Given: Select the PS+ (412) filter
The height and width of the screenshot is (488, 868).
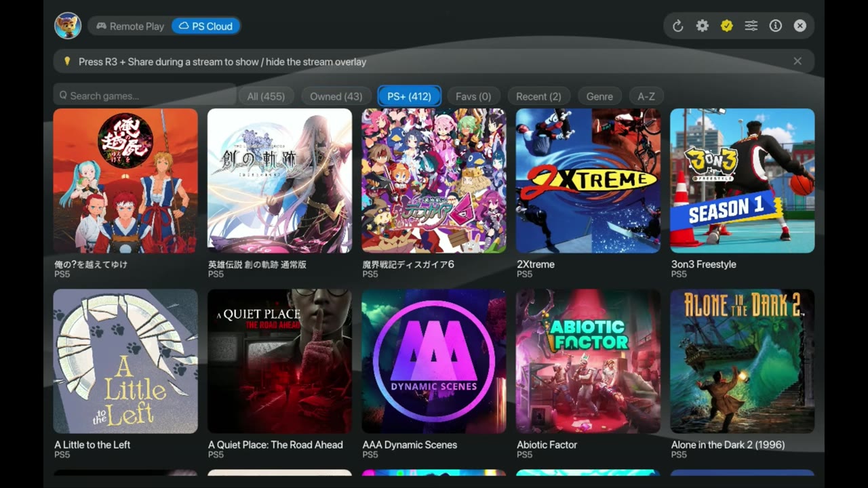Looking at the screenshot, I should pos(409,96).
